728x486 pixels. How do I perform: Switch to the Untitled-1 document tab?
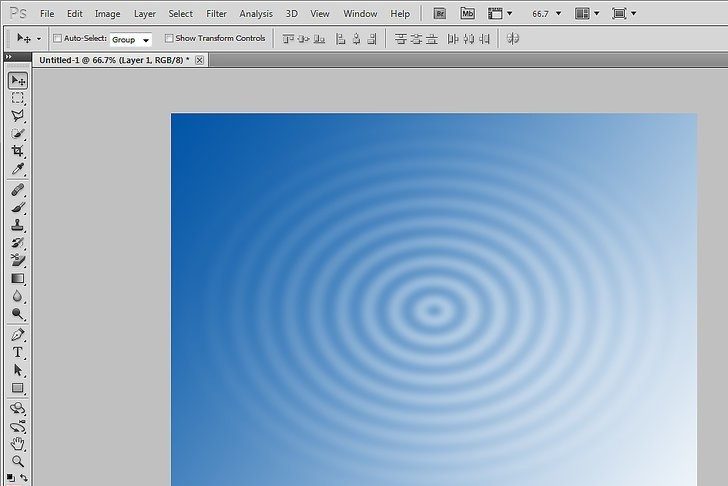point(112,60)
